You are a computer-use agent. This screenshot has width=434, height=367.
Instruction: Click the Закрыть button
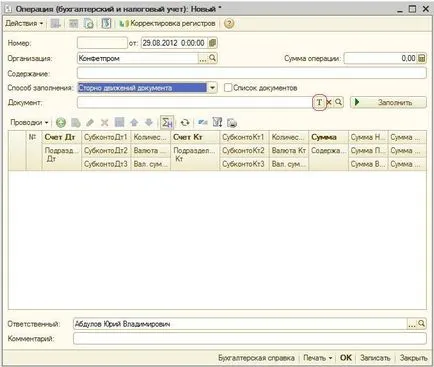pos(413,358)
